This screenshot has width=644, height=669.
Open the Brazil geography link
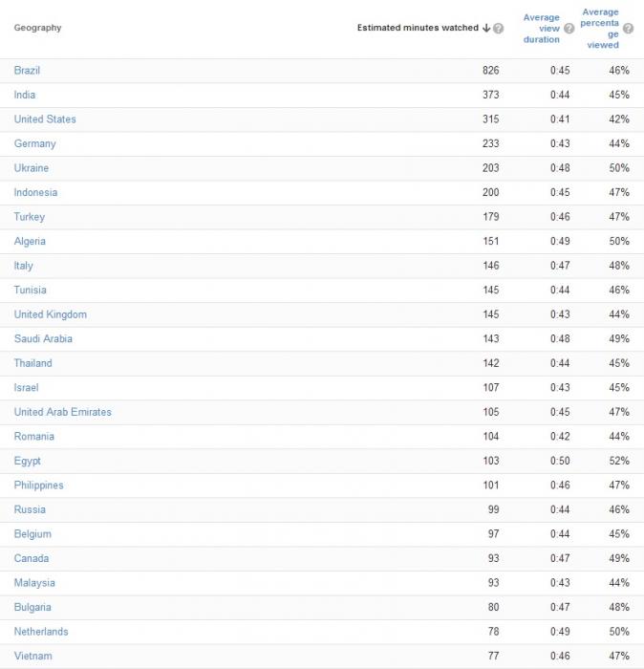click(x=27, y=70)
